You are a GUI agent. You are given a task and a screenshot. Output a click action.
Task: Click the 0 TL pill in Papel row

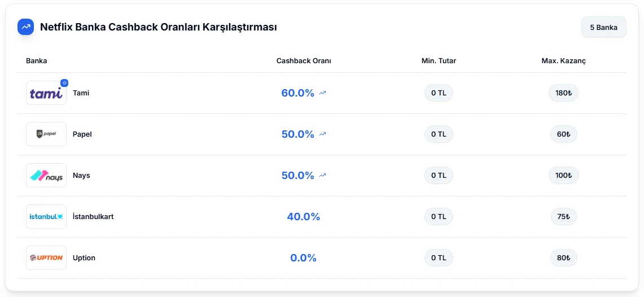click(x=439, y=134)
